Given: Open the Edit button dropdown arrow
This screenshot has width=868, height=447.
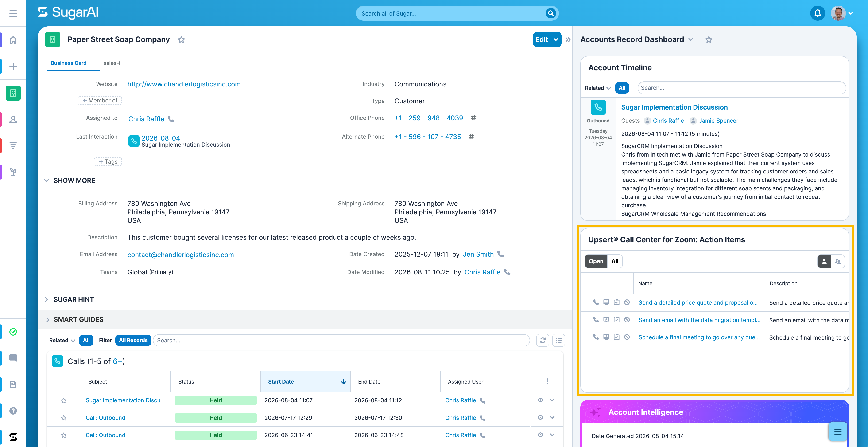Looking at the screenshot, I should [556, 39].
